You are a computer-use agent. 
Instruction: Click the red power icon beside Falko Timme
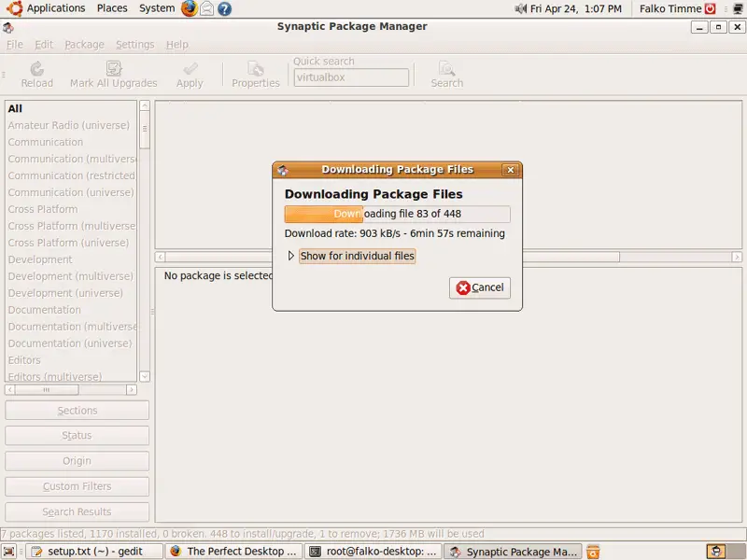coord(710,8)
